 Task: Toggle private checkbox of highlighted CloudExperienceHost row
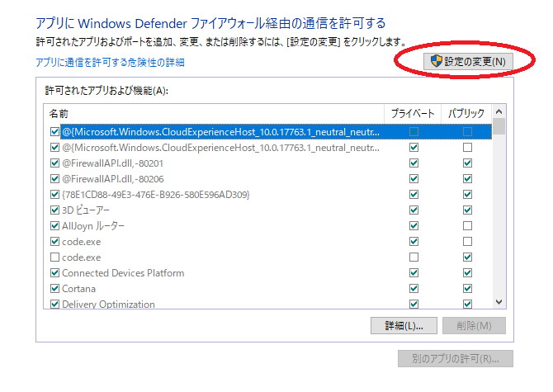[x=414, y=132]
